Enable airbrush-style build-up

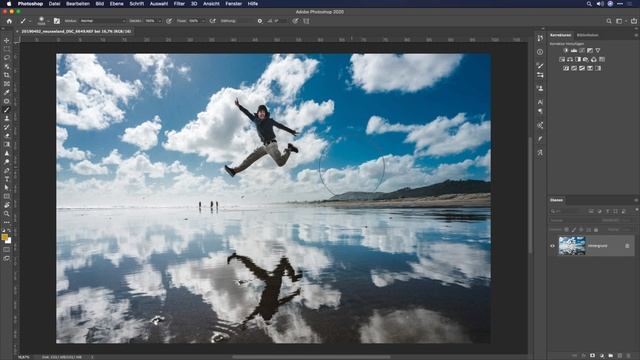point(213,21)
